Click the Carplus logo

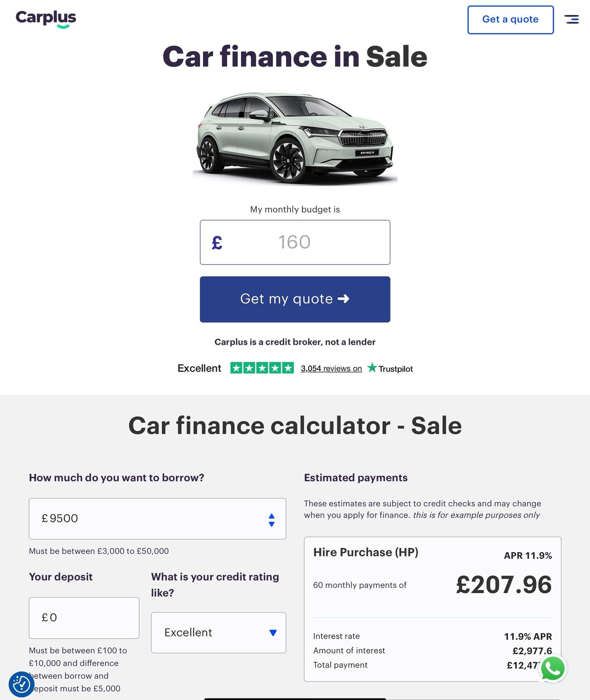[x=46, y=19]
